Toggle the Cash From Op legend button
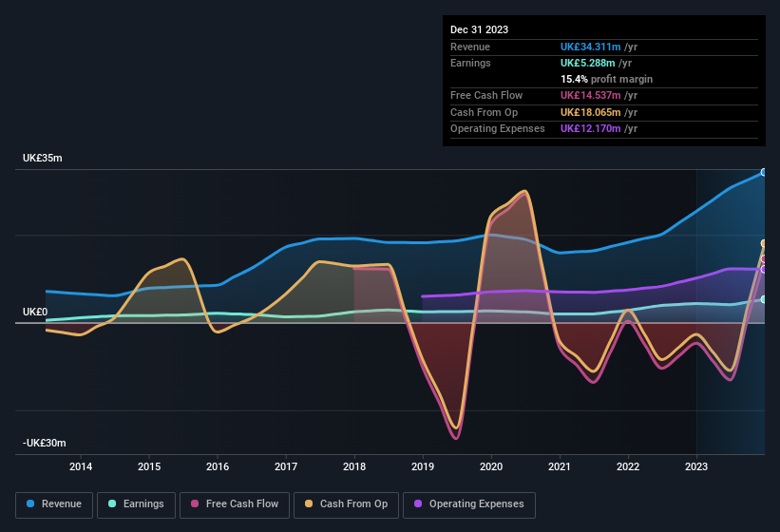780x532 pixels. pyautogui.click(x=346, y=504)
